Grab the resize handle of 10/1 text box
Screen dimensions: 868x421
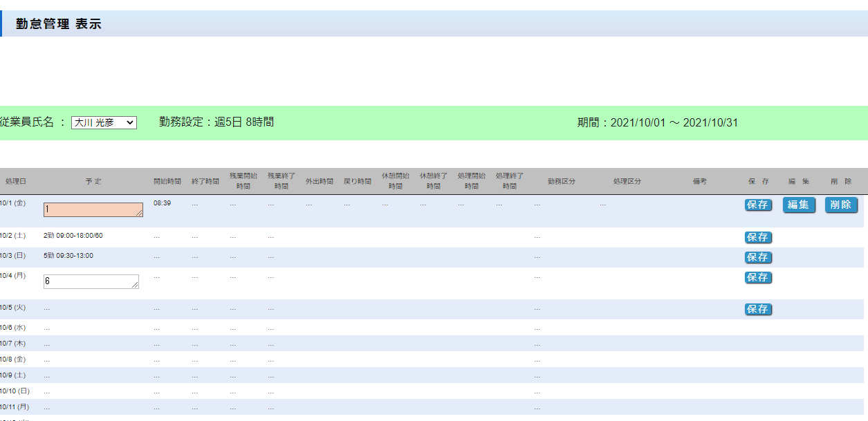coord(140,214)
